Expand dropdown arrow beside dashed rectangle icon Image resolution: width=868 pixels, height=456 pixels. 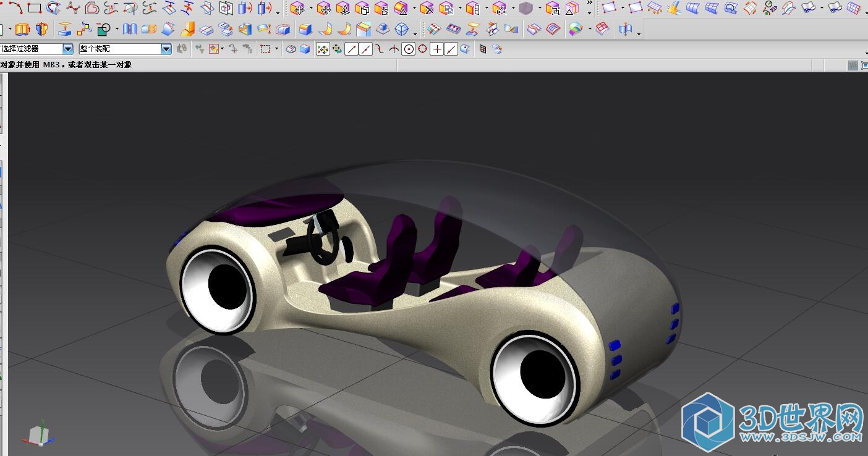(276, 49)
